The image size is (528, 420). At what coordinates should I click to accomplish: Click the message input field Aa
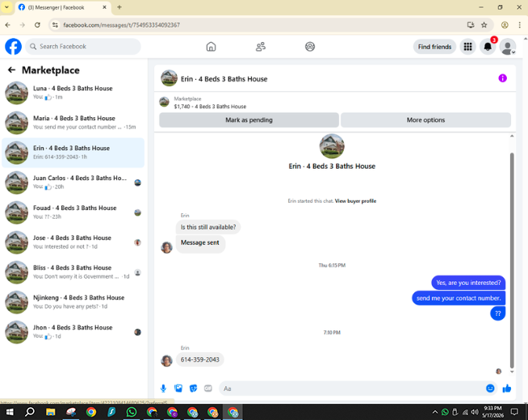(x=352, y=388)
